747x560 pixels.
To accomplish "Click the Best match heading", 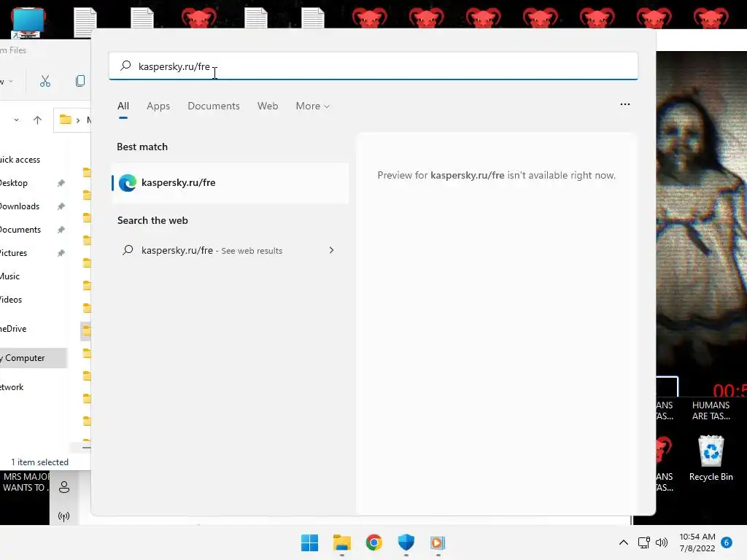I will 142,147.
